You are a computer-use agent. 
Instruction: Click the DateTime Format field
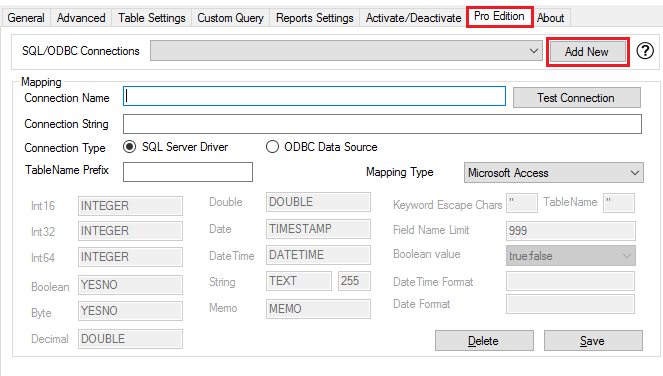click(x=570, y=281)
